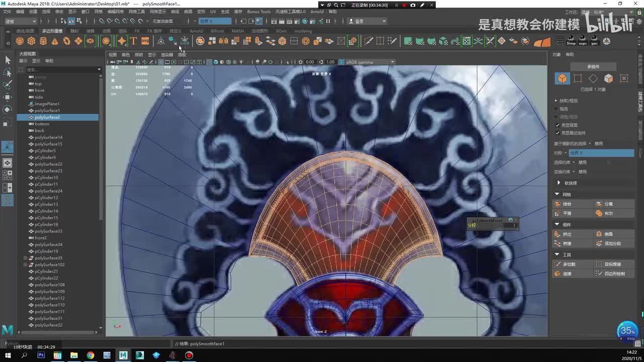644x362 pixels.
Task: Open the Bonus Tools menu
Action: click(x=259, y=12)
